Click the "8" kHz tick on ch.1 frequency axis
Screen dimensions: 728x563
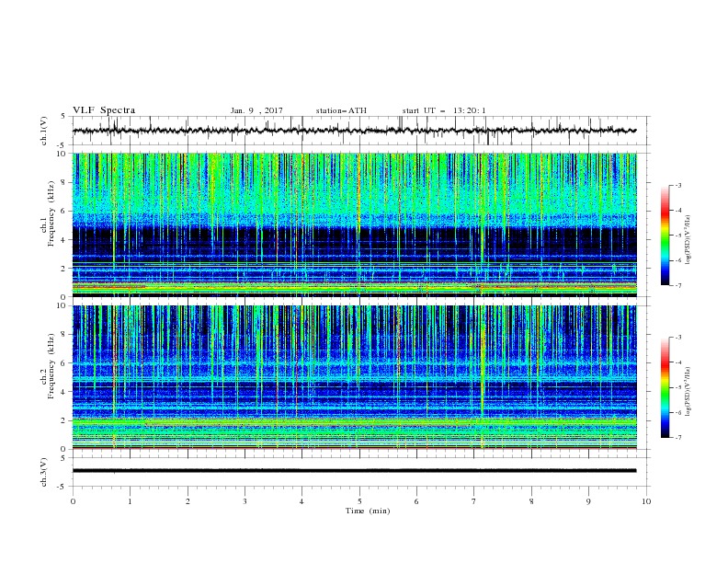click(x=64, y=182)
